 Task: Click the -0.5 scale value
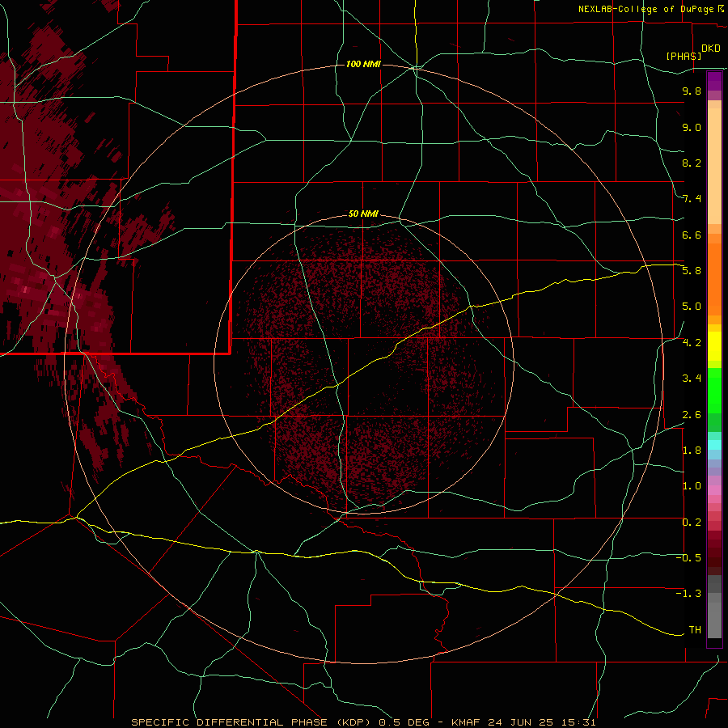[688, 558]
